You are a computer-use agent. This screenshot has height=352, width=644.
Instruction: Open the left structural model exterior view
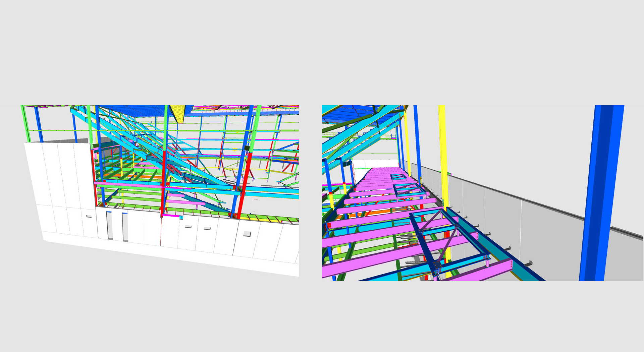[x=160, y=191]
